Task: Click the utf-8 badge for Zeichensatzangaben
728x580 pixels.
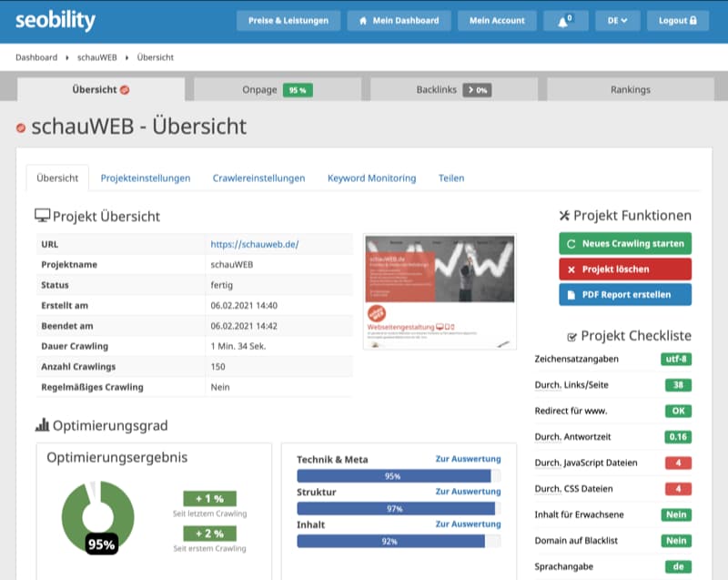Action: pos(676,359)
